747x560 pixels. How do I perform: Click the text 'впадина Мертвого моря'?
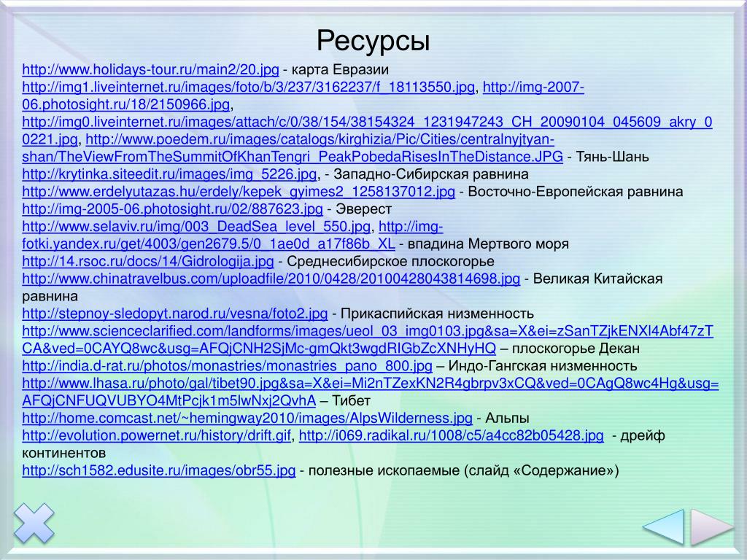tap(488, 244)
